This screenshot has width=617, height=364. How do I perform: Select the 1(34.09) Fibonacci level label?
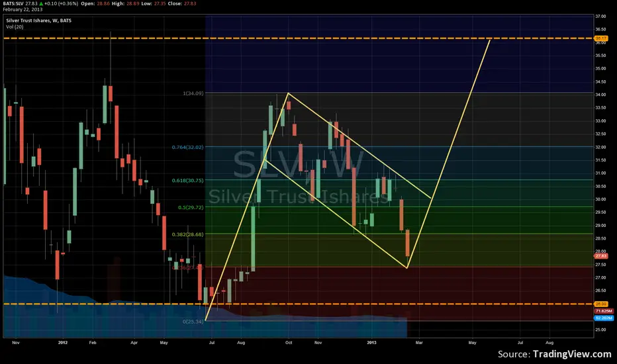tap(193, 93)
